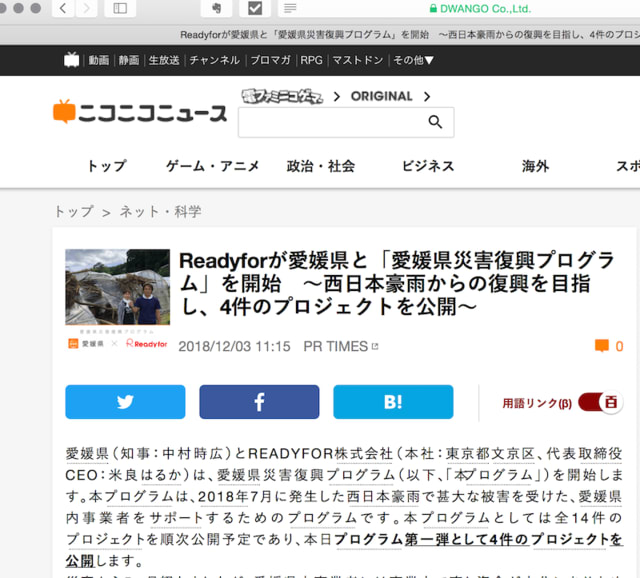Show the Safari sidebar
Image resolution: width=640 pixels, height=578 pixels.
[x=120, y=8]
